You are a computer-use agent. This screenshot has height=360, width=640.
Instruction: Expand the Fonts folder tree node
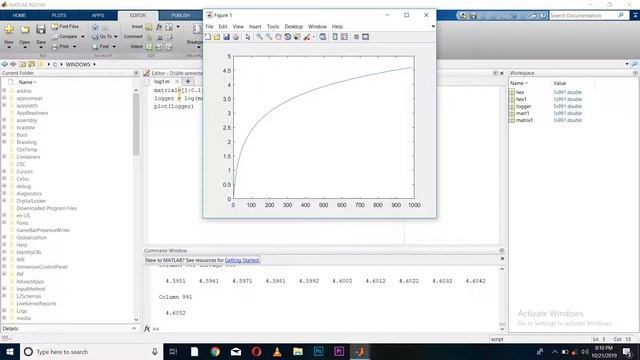pyautogui.click(x=4, y=223)
